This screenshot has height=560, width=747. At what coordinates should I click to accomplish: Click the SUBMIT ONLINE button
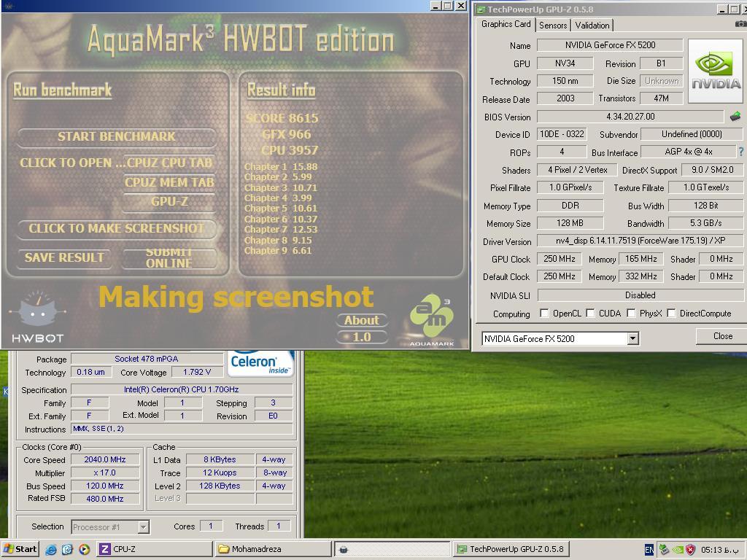(169, 257)
